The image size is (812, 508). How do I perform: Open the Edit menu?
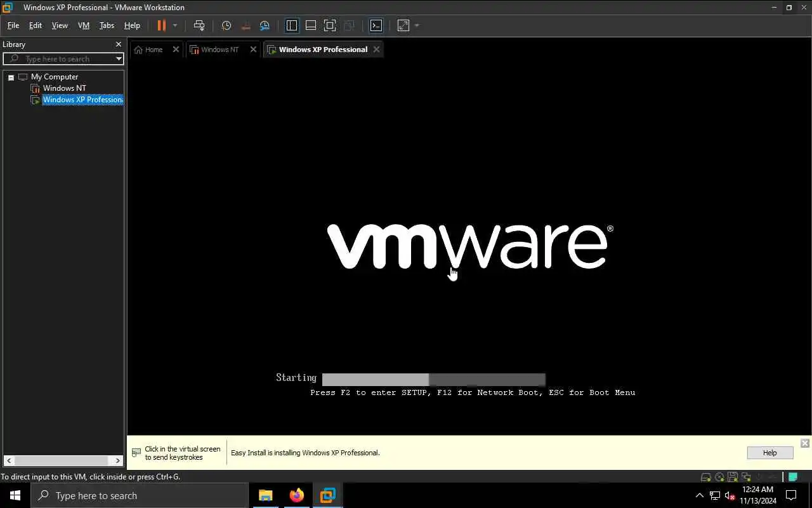pyautogui.click(x=36, y=25)
